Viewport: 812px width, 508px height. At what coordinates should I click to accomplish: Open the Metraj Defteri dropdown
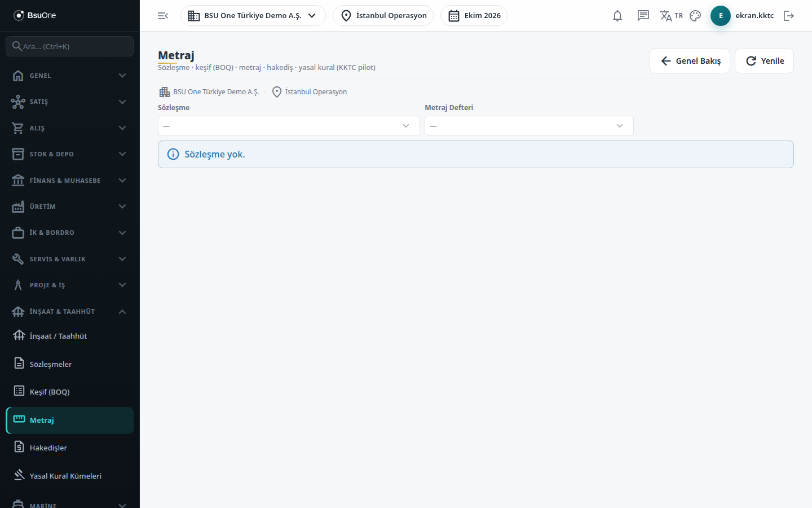529,126
